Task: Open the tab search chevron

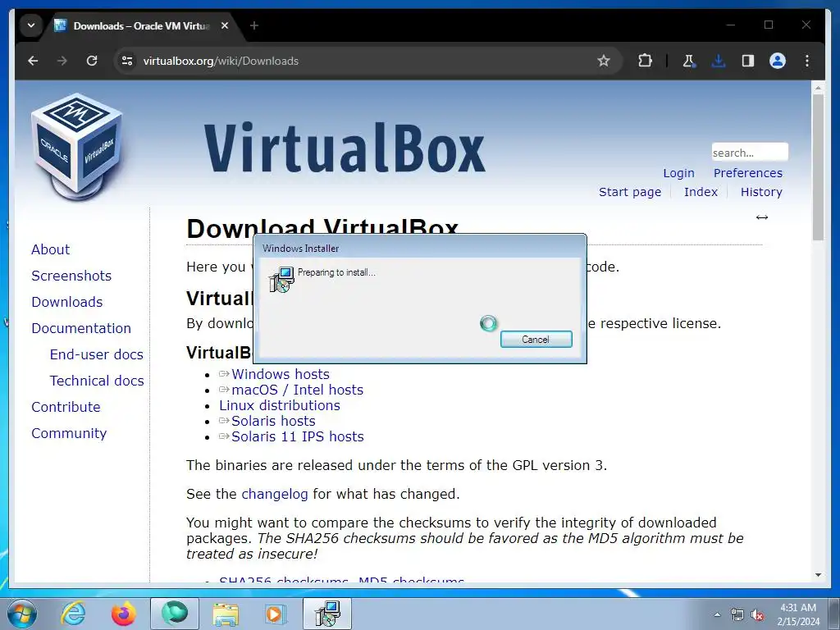Action: (x=31, y=25)
